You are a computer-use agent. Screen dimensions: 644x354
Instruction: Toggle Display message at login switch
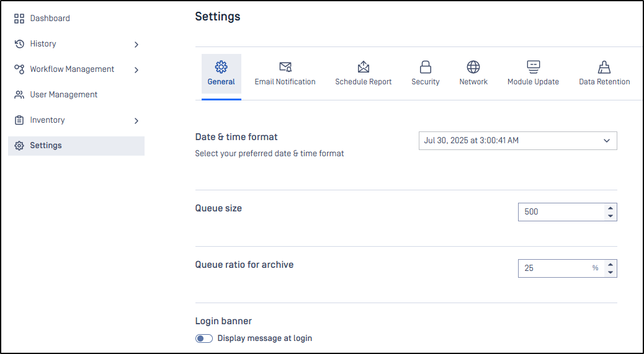[x=204, y=339]
